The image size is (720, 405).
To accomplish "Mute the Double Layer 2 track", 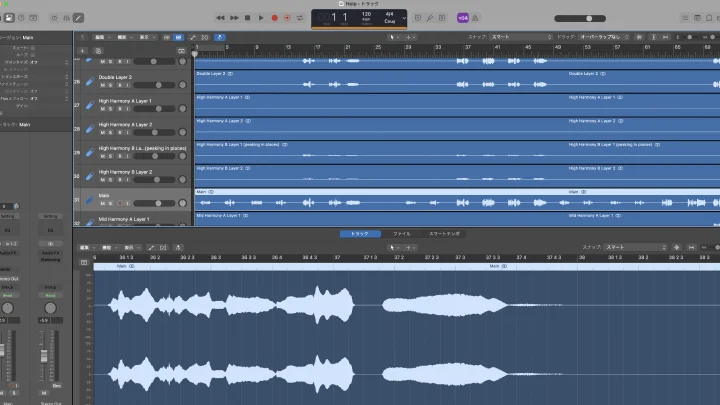I will [x=103, y=85].
